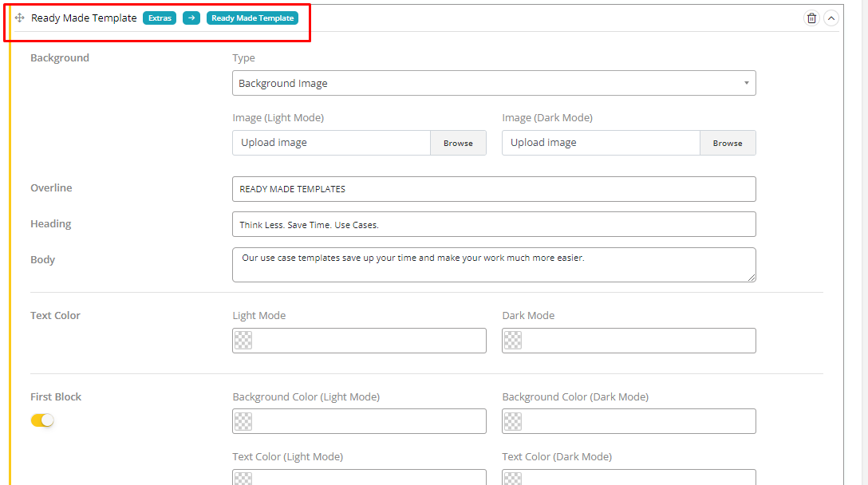Open First Block Background Color Light swatch
Image resolution: width=868 pixels, height=485 pixels.
click(243, 421)
